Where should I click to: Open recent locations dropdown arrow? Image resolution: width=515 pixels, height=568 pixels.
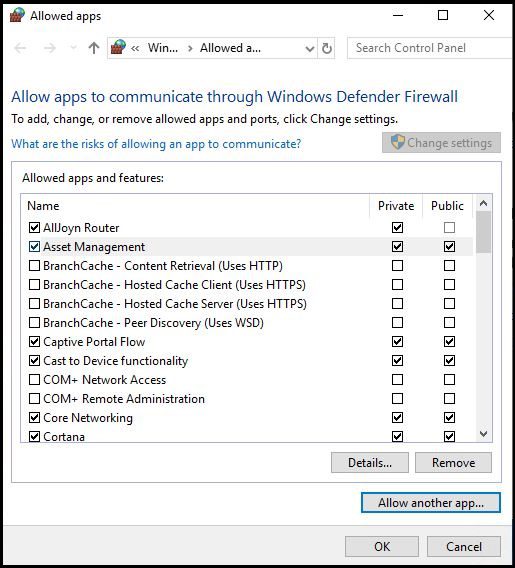73,48
